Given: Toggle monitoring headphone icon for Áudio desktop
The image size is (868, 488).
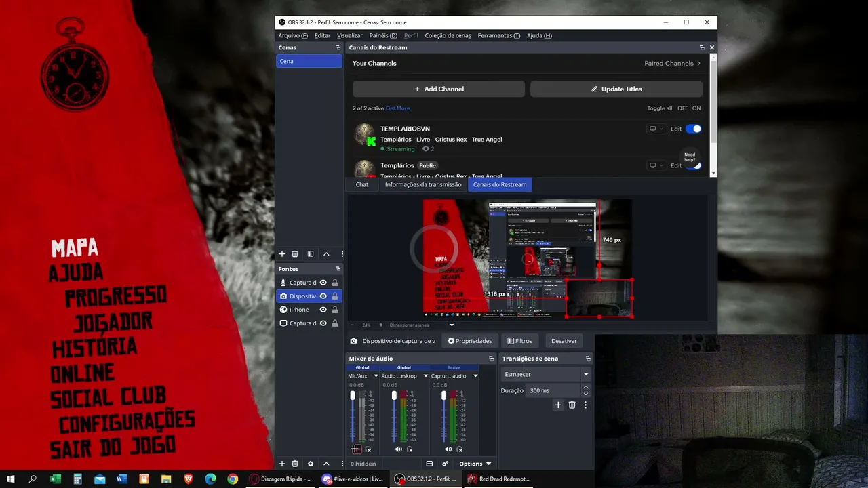Looking at the screenshot, I should [410, 449].
